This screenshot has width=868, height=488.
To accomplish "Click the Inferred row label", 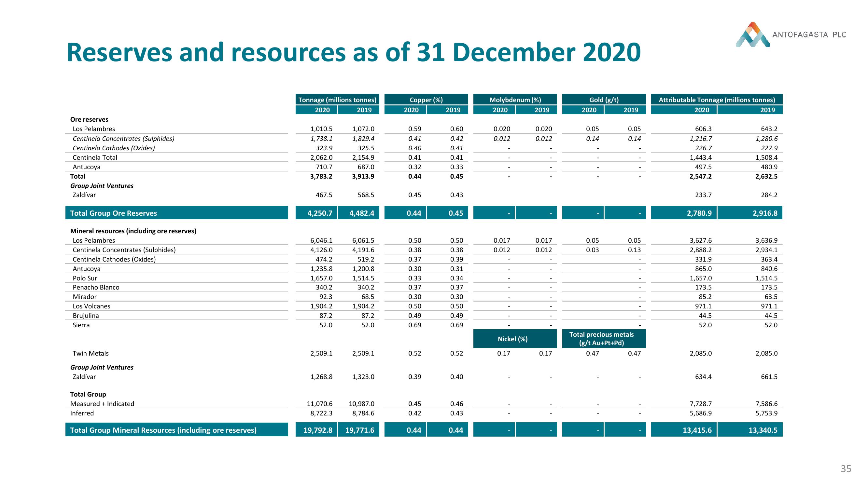I will (x=82, y=413).
